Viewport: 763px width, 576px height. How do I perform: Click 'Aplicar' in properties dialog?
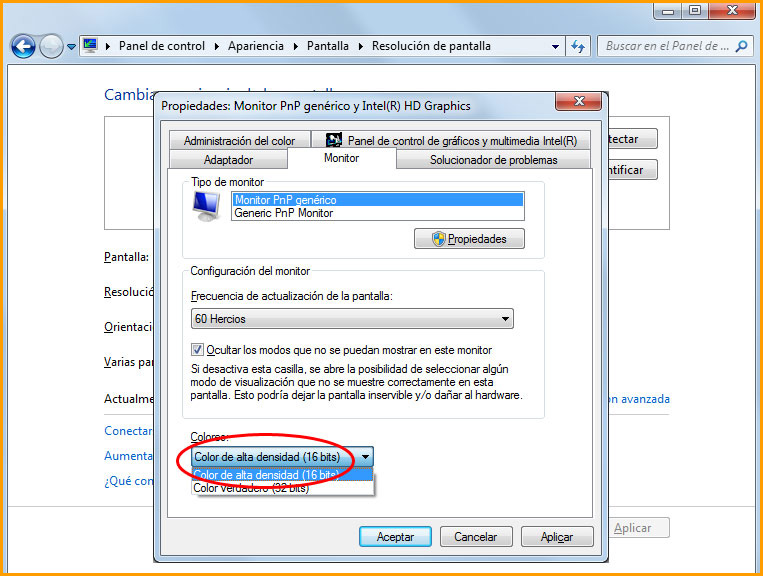(557, 537)
